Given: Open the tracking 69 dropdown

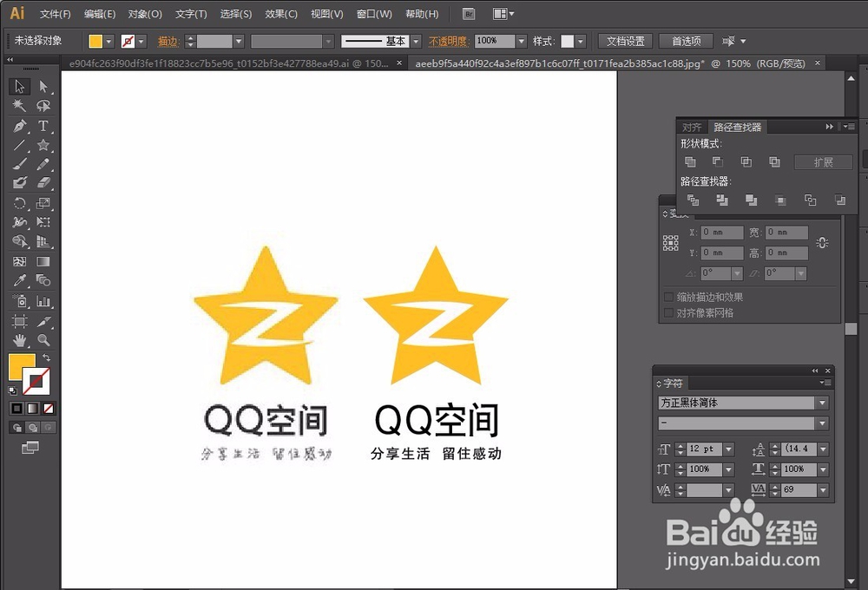Looking at the screenshot, I should [x=823, y=490].
